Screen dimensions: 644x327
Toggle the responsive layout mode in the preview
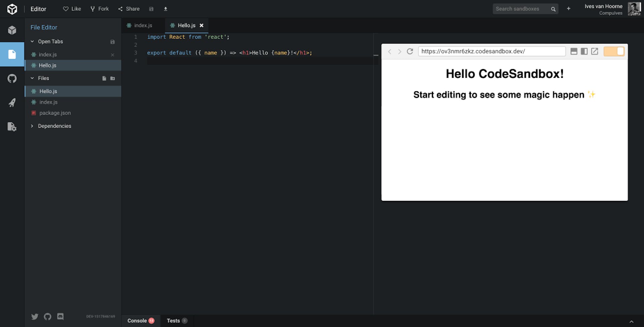point(574,51)
